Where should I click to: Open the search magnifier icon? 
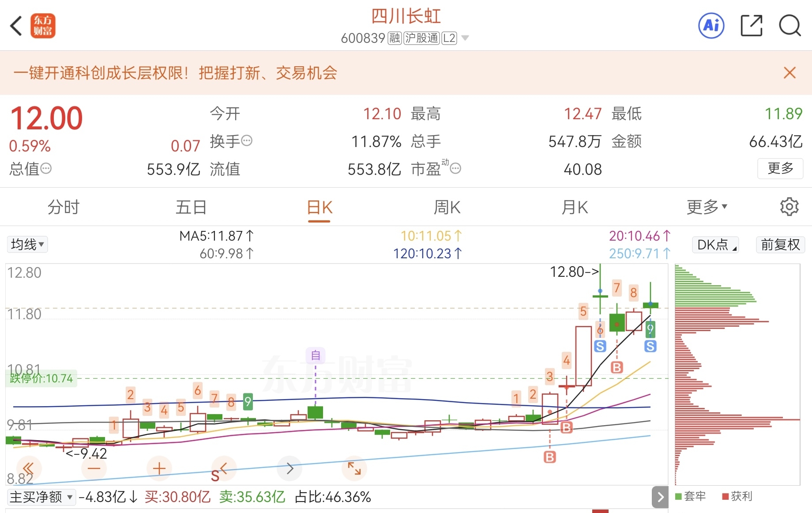(x=790, y=26)
